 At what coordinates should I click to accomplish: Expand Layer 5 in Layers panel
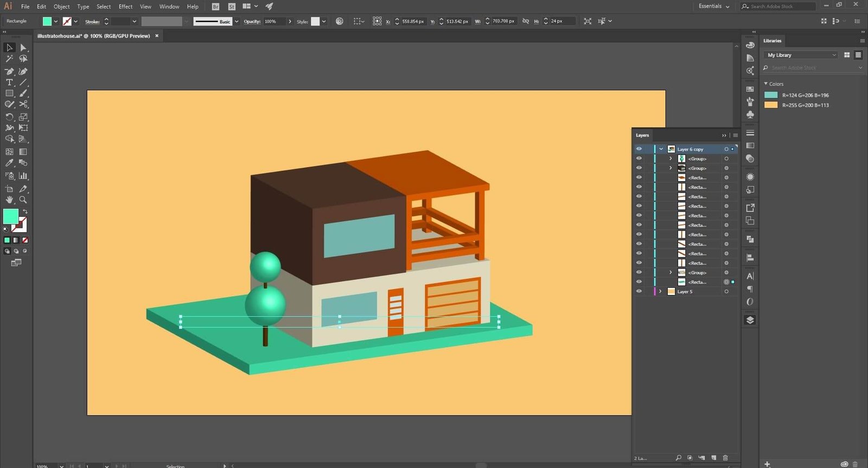click(660, 291)
